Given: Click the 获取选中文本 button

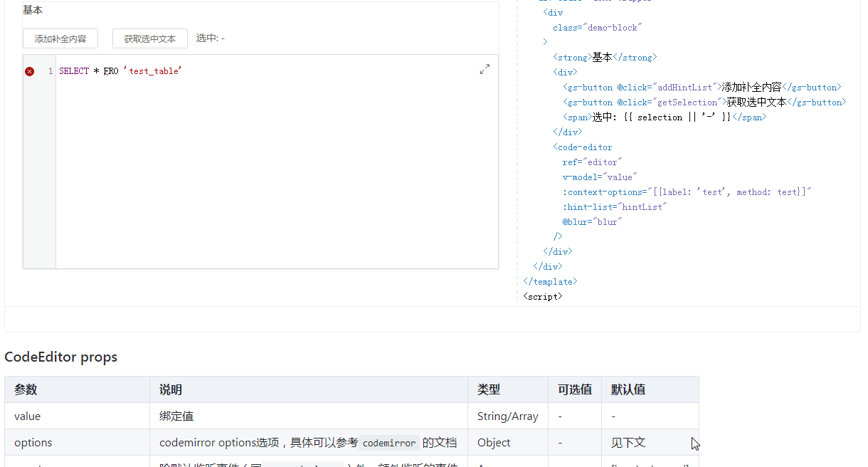Looking at the screenshot, I should [150, 38].
